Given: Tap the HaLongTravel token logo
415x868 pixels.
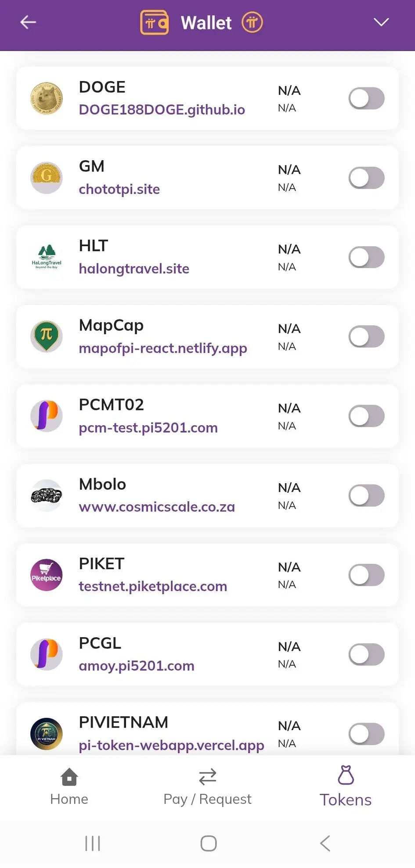Looking at the screenshot, I should tap(46, 257).
